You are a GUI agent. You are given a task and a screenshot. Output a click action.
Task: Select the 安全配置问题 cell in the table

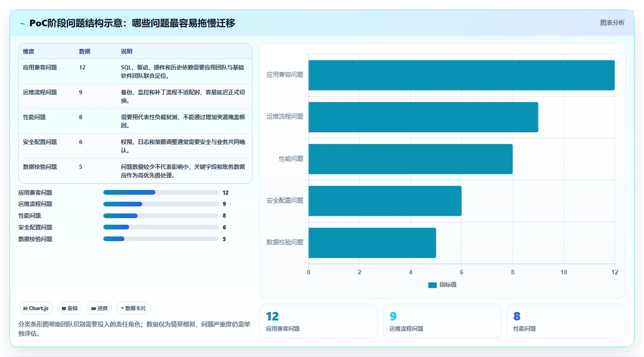(40, 142)
